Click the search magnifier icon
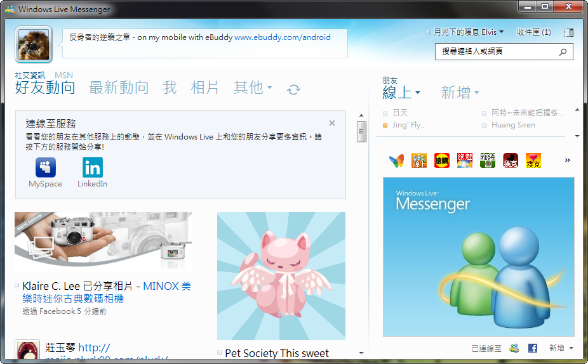Viewport: 588px width, 364px height. (x=563, y=52)
